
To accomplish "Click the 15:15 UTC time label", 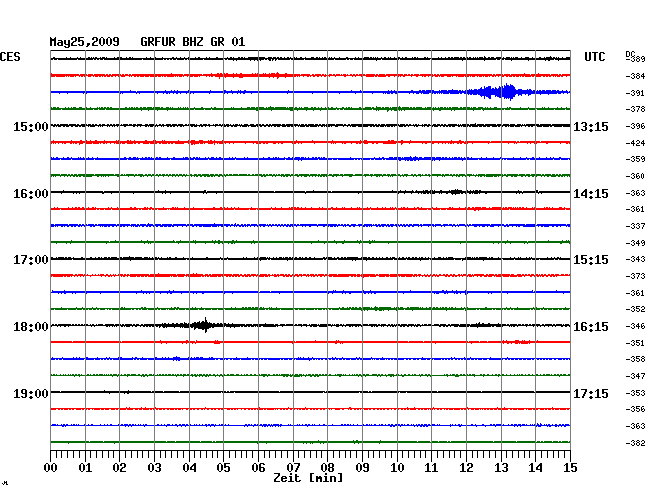I will [x=591, y=260].
